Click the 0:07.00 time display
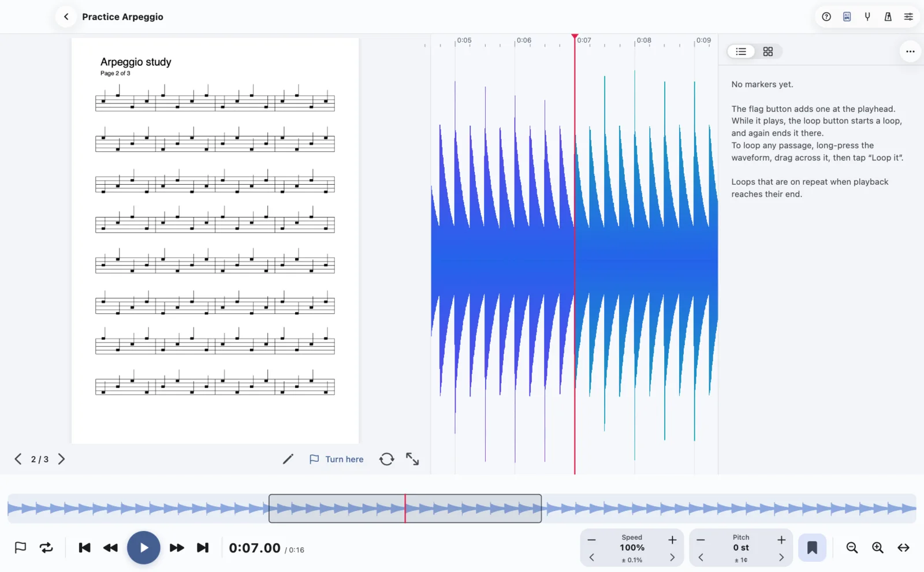Screen dimensions: 924x572 255,548
